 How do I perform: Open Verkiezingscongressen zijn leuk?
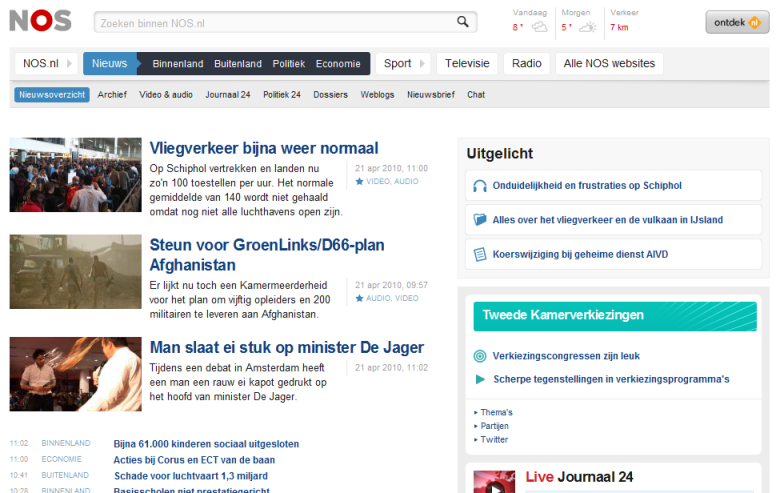pos(566,356)
